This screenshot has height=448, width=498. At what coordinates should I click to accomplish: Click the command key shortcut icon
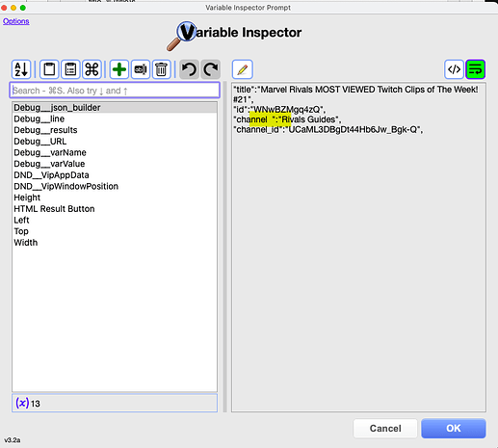92,69
